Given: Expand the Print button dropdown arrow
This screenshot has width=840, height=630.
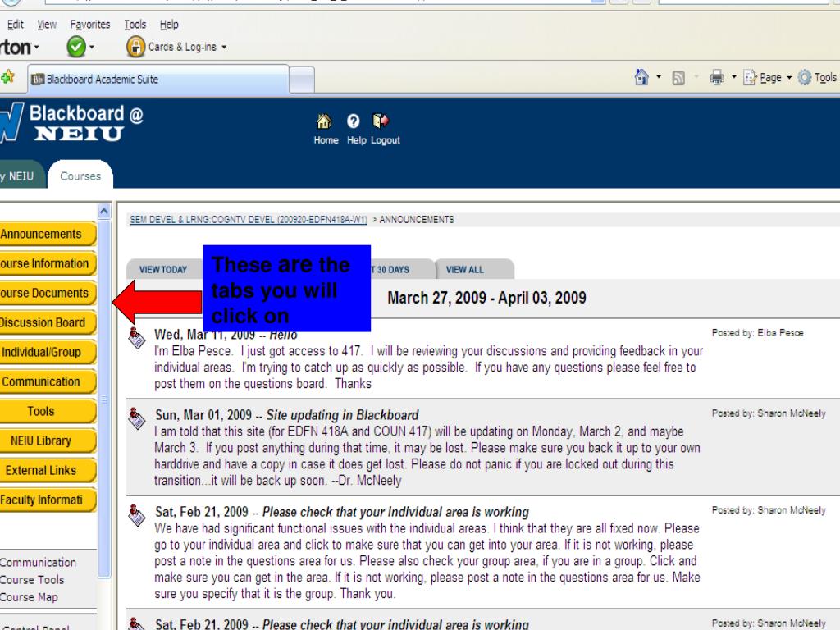Looking at the screenshot, I should click(734, 78).
